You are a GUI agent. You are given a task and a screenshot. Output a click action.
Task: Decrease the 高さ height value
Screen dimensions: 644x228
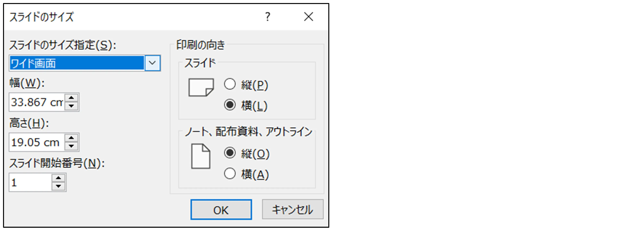click(72, 146)
